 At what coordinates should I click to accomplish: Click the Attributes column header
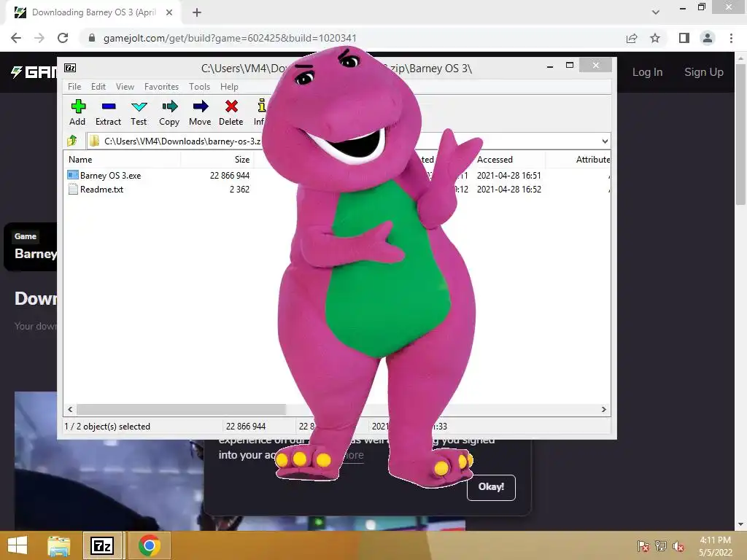click(x=592, y=160)
